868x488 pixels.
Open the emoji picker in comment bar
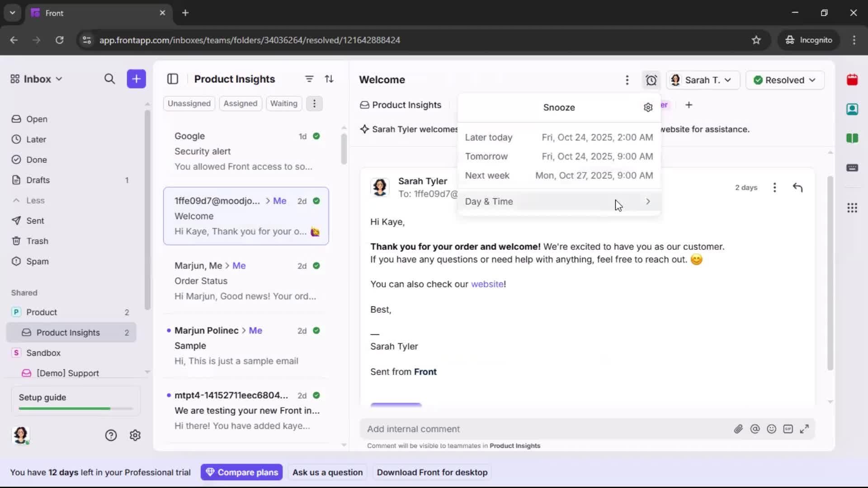pos(772,429)
